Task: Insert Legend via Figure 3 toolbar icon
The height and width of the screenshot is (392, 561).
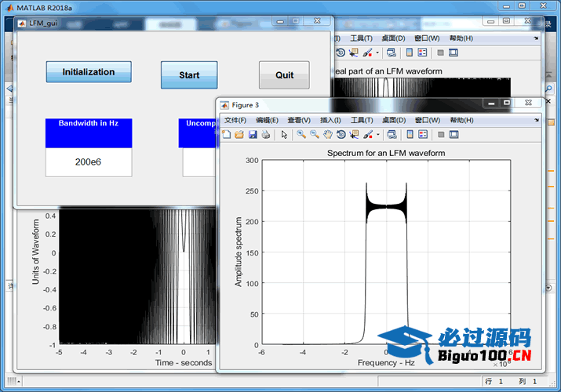Action: 423,134
